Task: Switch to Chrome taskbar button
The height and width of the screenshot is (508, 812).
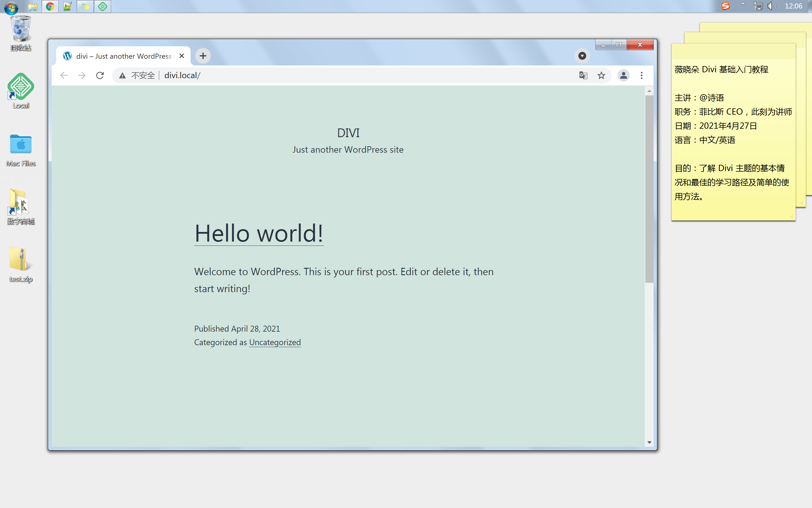Action: point(50,6)
